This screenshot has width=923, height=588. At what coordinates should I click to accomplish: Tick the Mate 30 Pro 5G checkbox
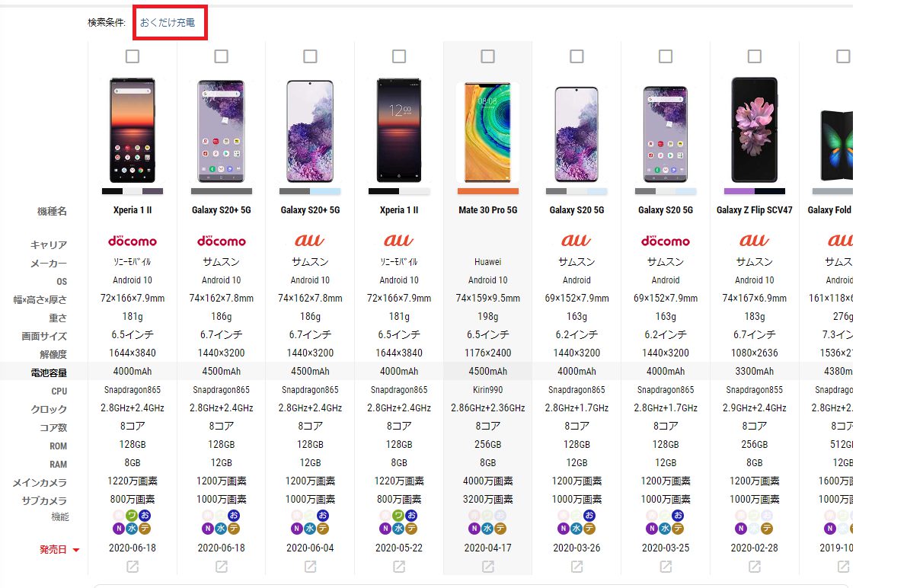[x=488, y=56]
